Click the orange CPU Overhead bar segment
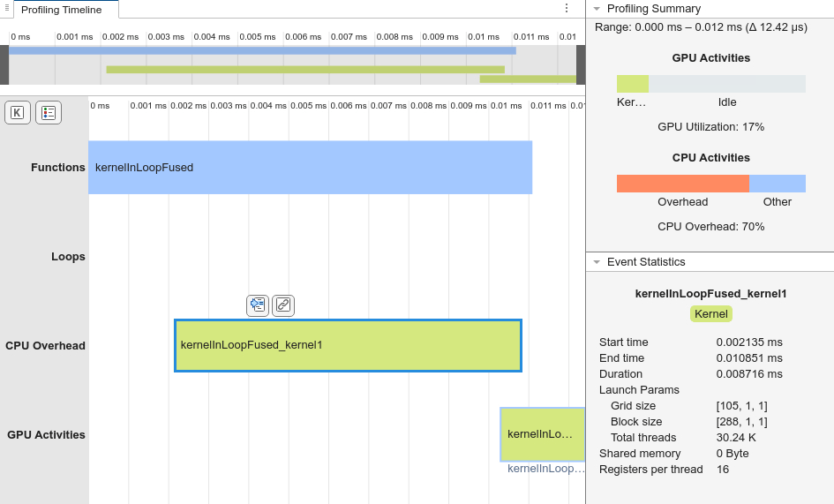This screenshot has height=504, width=834. (682, 184)
